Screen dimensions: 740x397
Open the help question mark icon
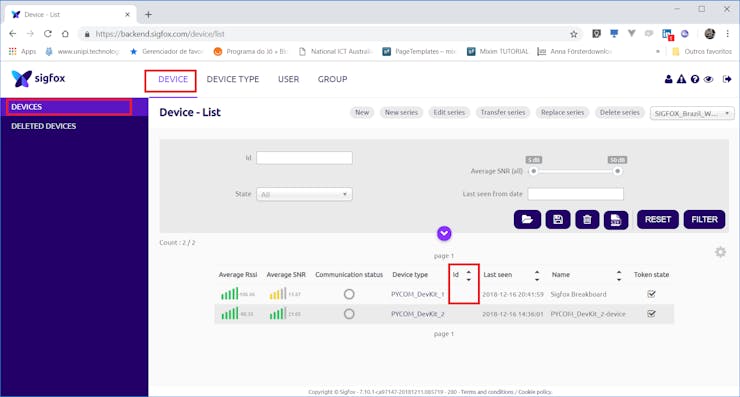[x=695, y=79]
